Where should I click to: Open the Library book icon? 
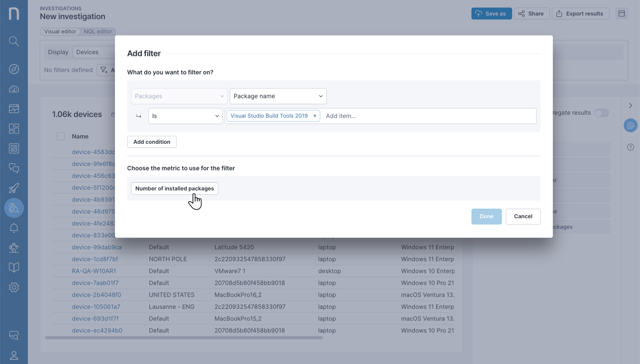tap(13, 267)
